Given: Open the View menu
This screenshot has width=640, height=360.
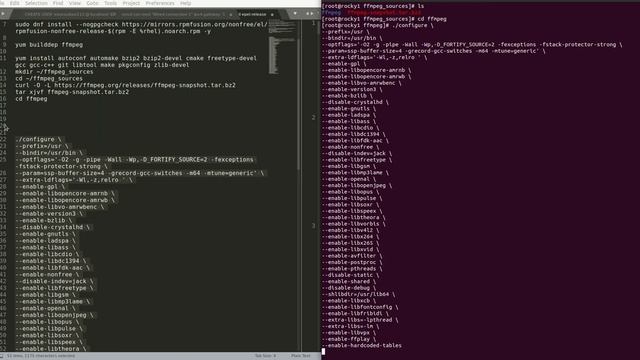Looking at the screenshot, I should click(75, 3).
